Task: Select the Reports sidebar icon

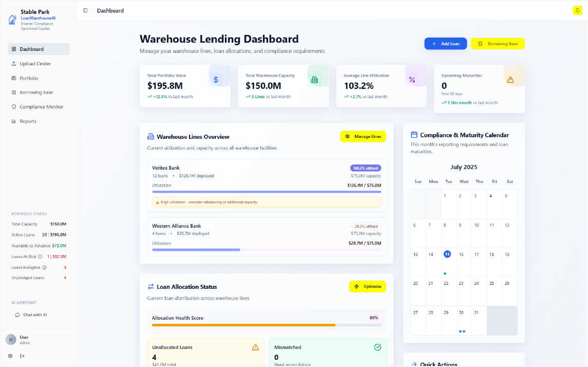Action: click(13, 121)
